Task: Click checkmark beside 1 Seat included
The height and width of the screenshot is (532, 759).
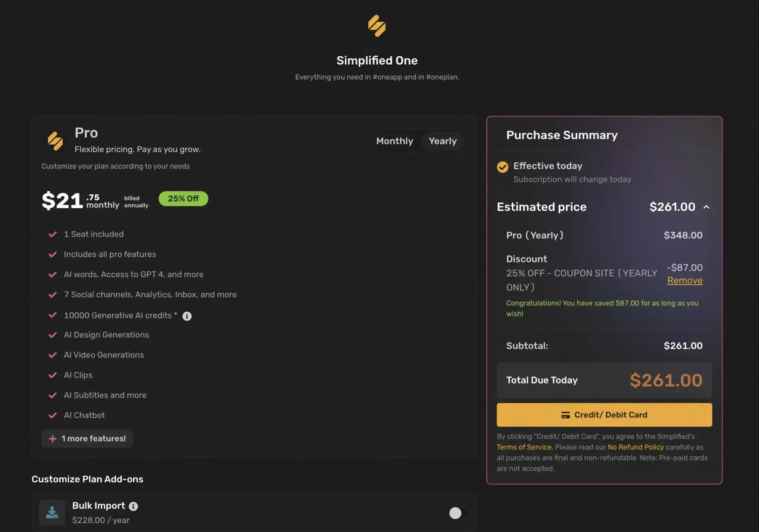Action: [52, 234]
